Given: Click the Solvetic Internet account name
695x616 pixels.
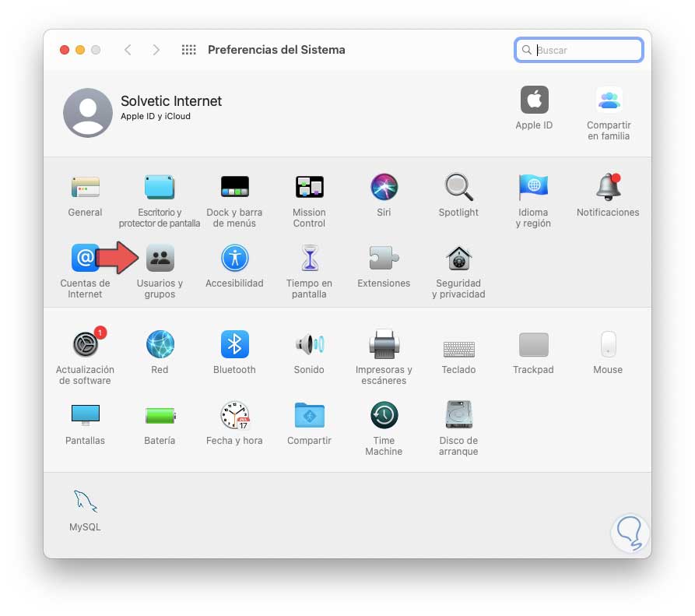Looking at the screenshot, I should tap(171, 101).
